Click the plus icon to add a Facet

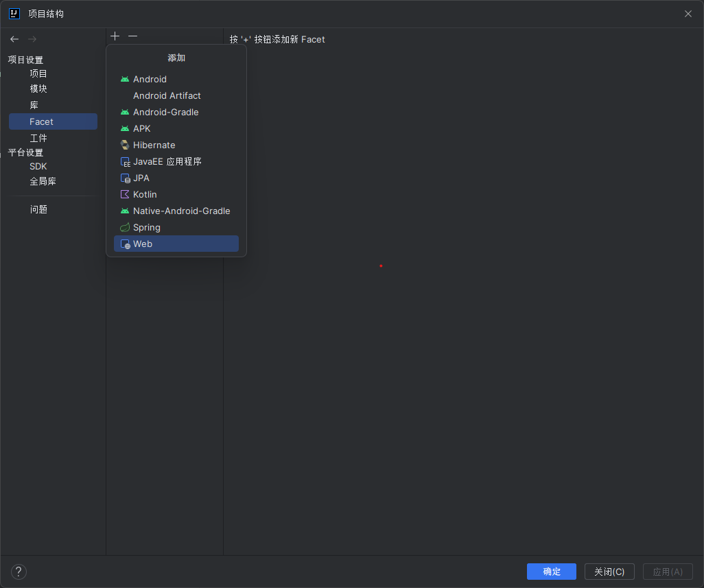(115, 36)
